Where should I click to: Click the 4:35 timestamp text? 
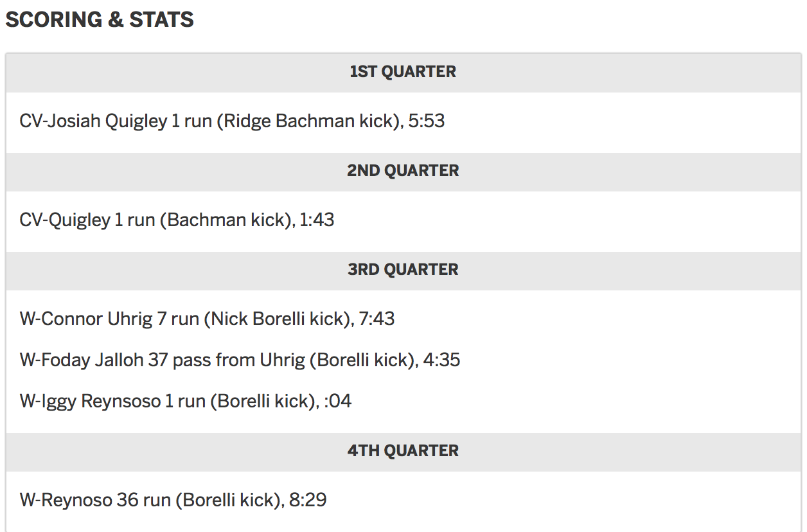[442, 360]
